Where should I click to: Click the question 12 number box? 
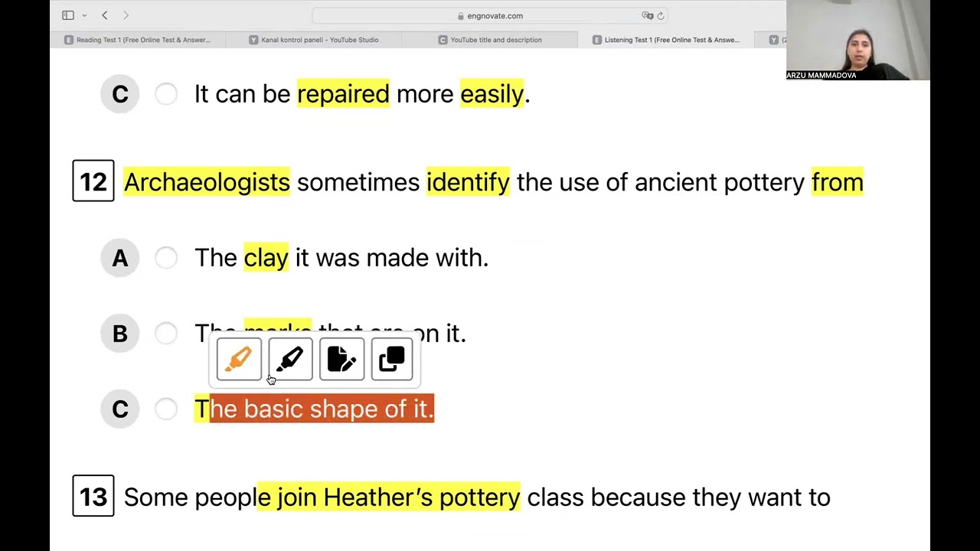(x=93, y=181)
